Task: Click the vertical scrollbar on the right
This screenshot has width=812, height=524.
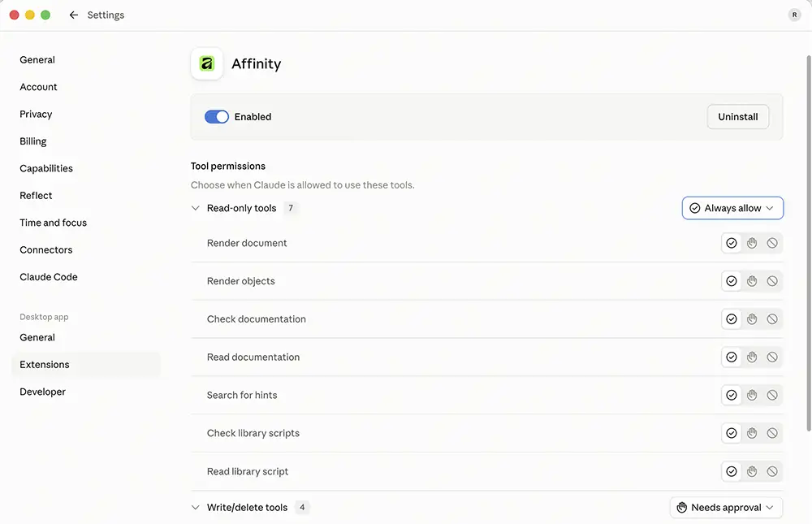Action: click(x=809, y=243)
